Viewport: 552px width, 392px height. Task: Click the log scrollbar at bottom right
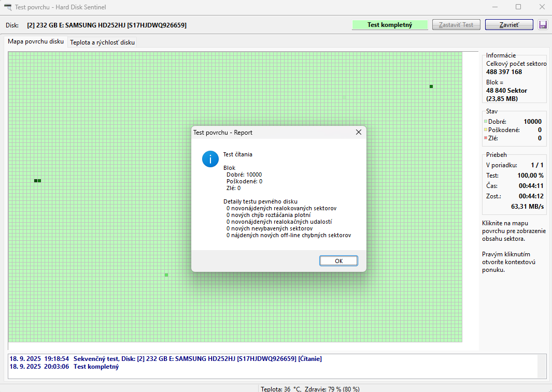[541, 366]
